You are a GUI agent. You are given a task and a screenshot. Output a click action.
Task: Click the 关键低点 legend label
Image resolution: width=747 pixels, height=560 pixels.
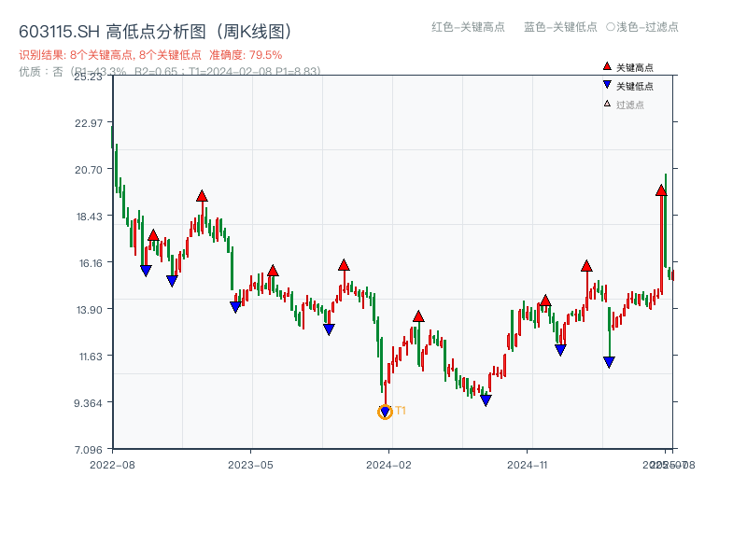(x=635, y=86)
